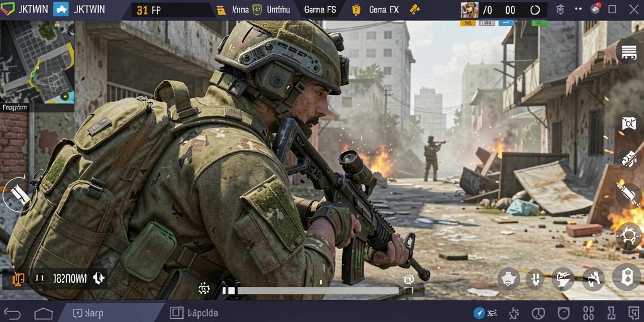Tap the prone/crouch button with two bars

coord(535,279)
